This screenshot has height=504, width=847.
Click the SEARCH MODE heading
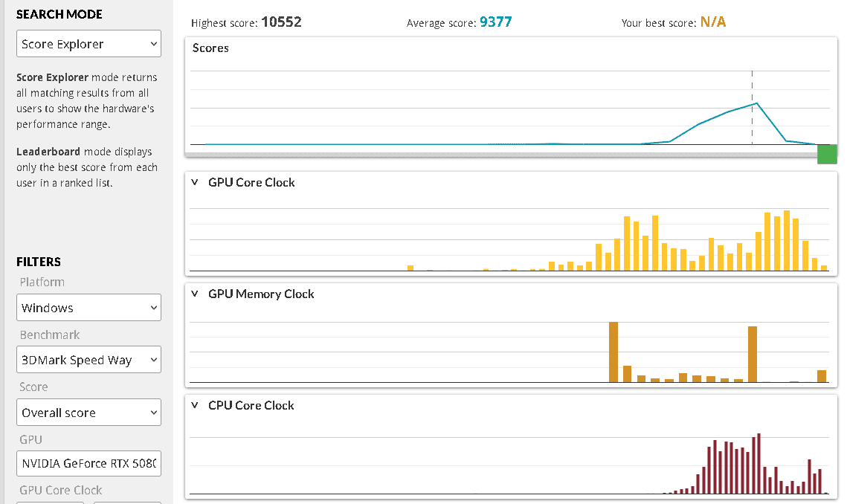coord(59,15)
